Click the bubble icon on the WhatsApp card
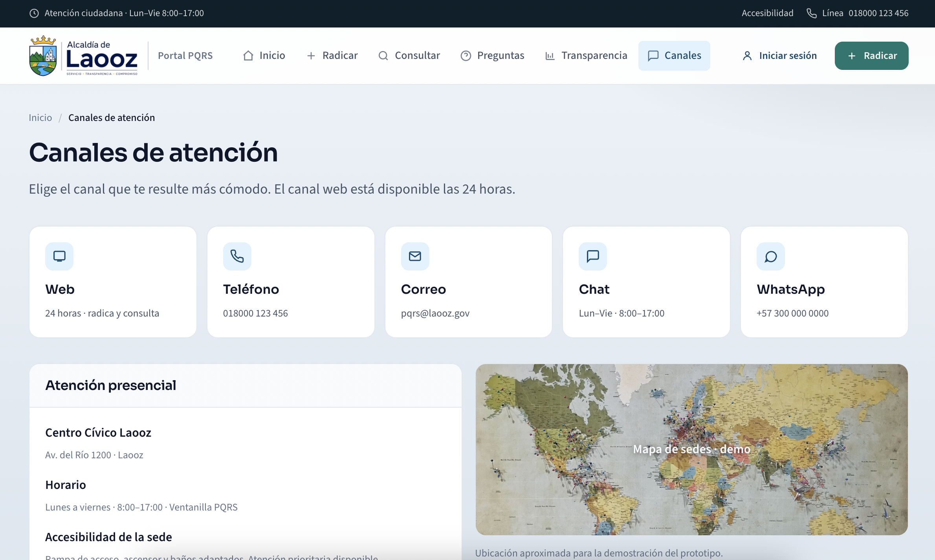935x560 pixels. tap(771, 256)
